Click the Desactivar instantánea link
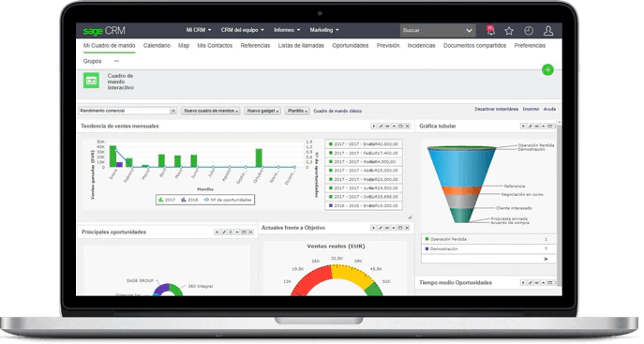Screen dimensions: 644x344 (x=496, y=109)
